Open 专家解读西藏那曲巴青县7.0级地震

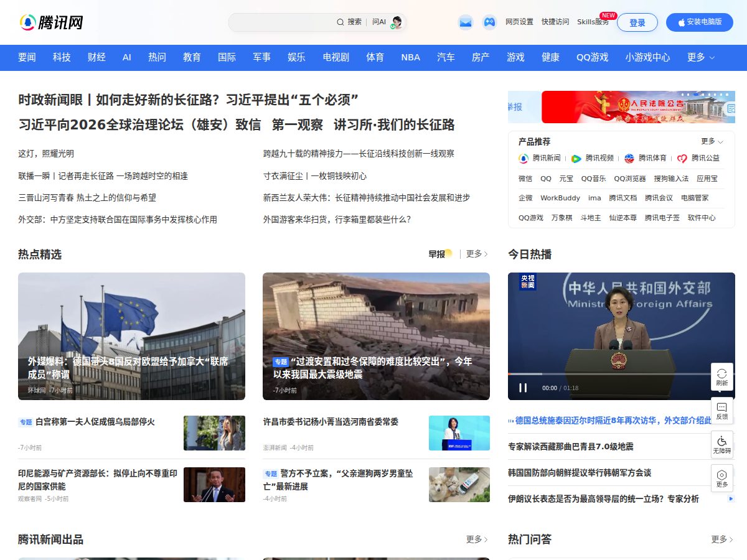click(x=571, y=447)
